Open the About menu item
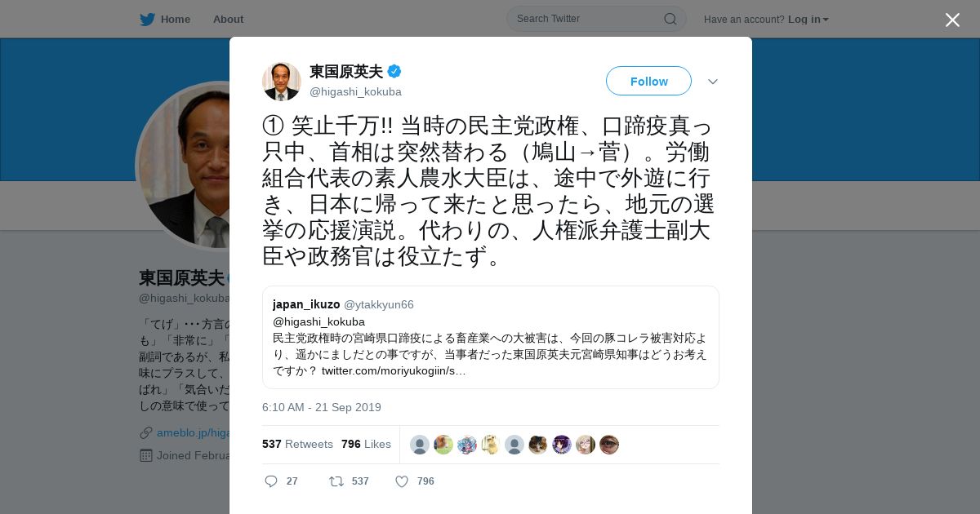Image resolution: width=980 pixels, height=514 pixels. coord(228,19)
